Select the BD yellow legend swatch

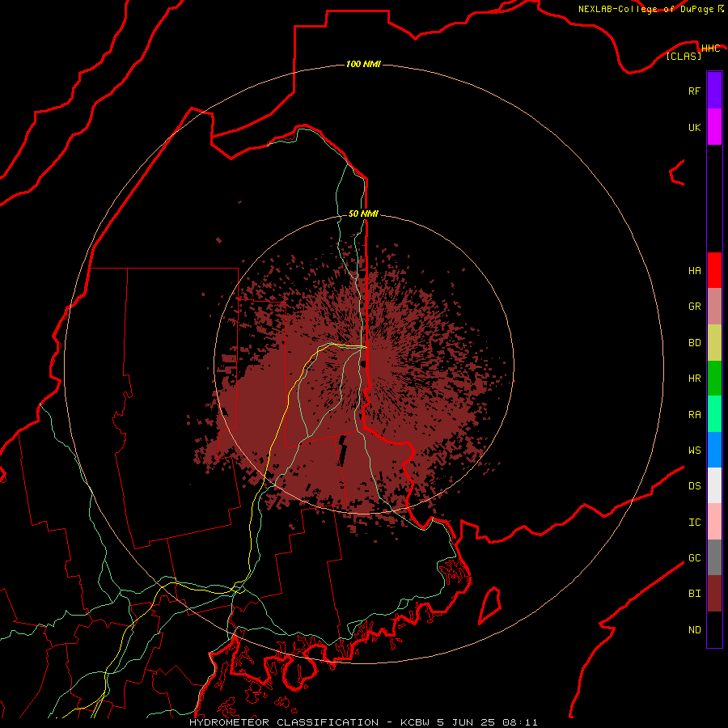pos(714,343)
